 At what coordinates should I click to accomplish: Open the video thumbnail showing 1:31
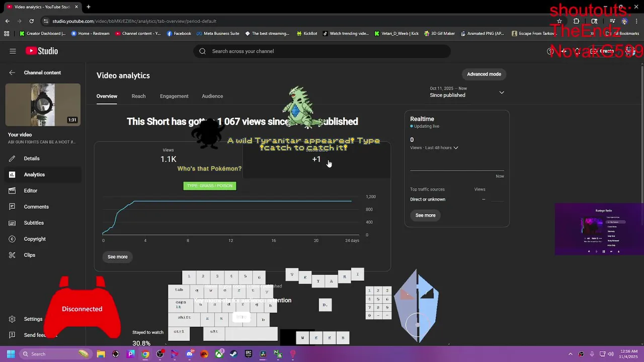[x=43, y=105]
